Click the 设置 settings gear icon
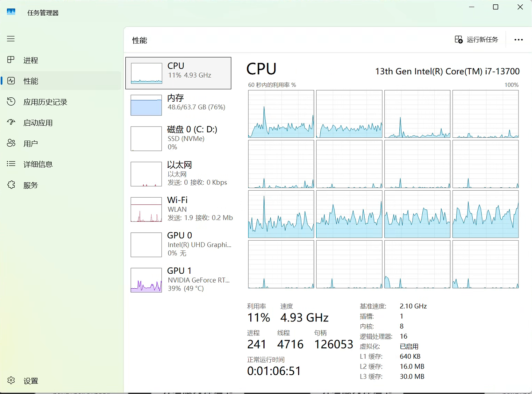Image resolution: width=532 pixels, height=394 pixels. pos(11,381)
